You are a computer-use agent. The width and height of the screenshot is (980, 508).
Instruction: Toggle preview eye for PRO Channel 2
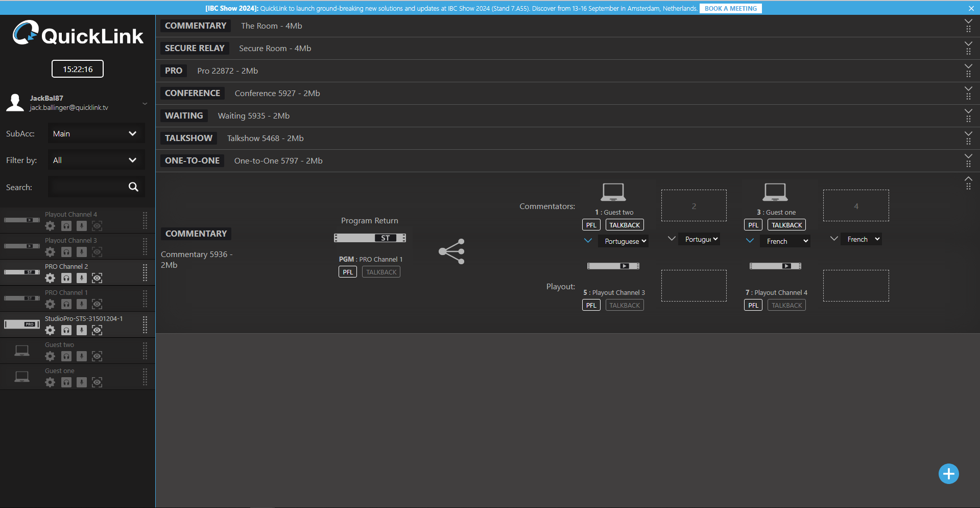(97, 278)
